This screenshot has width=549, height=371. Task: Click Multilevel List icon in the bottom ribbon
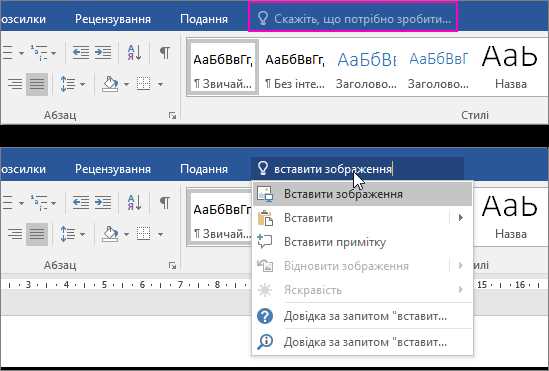coord(39,203)
